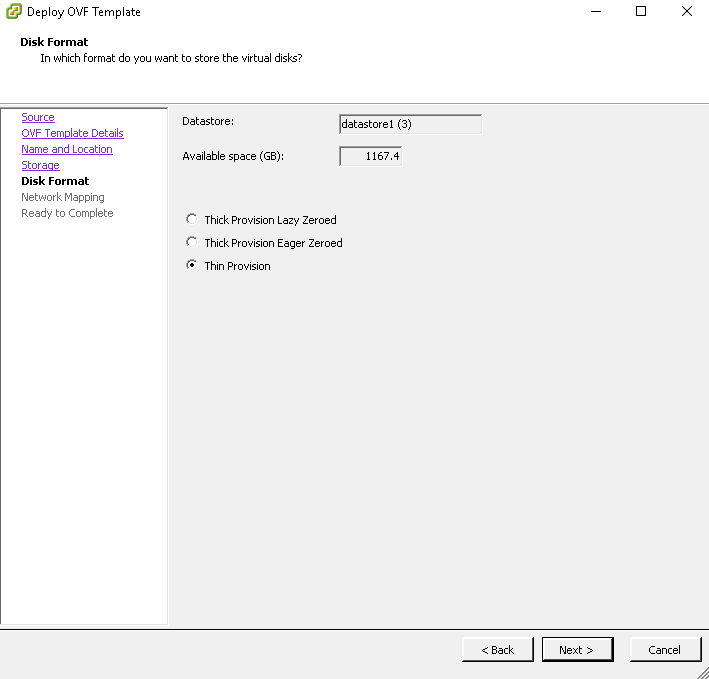Image resolution: width=709 pixels, height=679 pixels.
Task: Go to the Source step link
Action: pos(38,117)
